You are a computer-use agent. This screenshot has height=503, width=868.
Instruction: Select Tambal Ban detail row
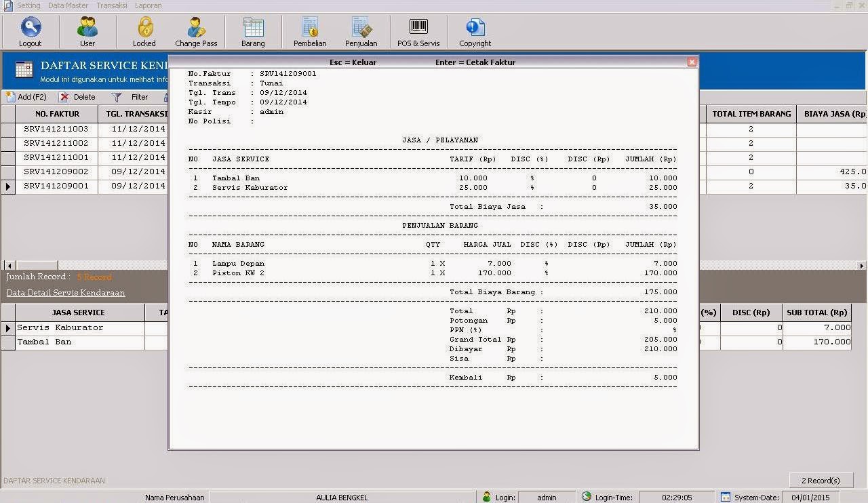pos(80,342)
